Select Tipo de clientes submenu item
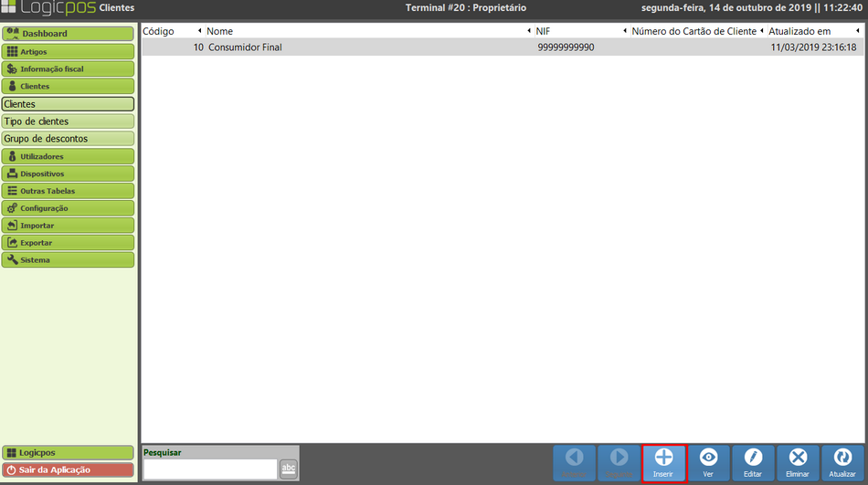 69,121
